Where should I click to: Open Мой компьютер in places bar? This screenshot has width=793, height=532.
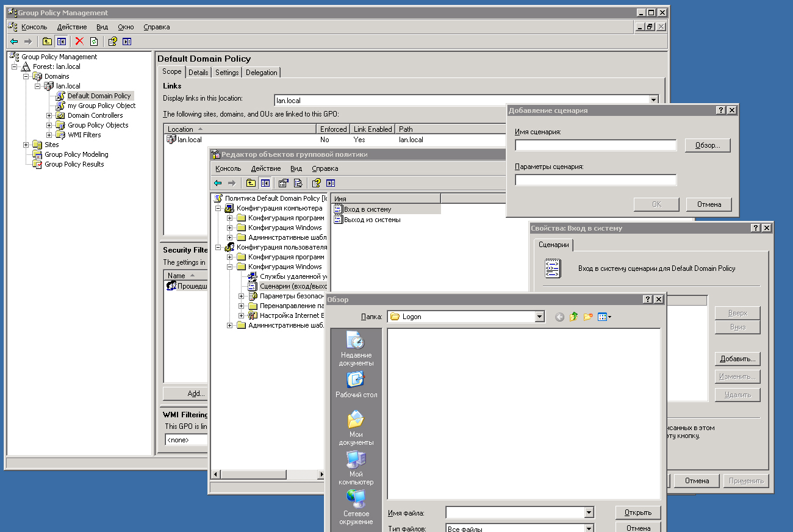coord(356,468)
